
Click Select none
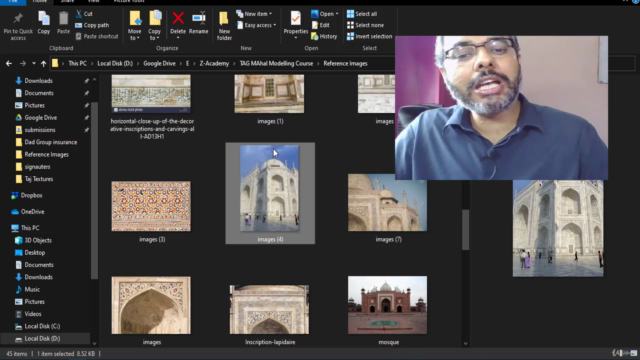[365, 25]
